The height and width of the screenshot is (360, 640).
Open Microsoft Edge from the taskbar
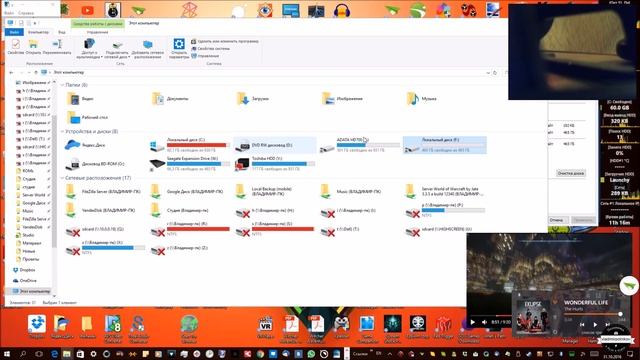click(54, 354)
